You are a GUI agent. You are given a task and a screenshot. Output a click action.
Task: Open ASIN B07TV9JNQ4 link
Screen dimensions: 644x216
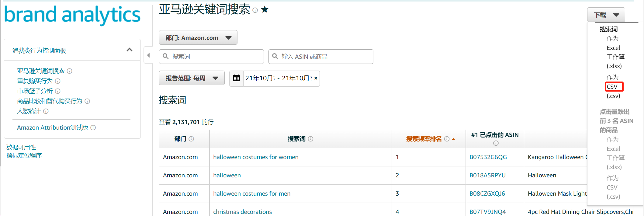coord(487,212)
